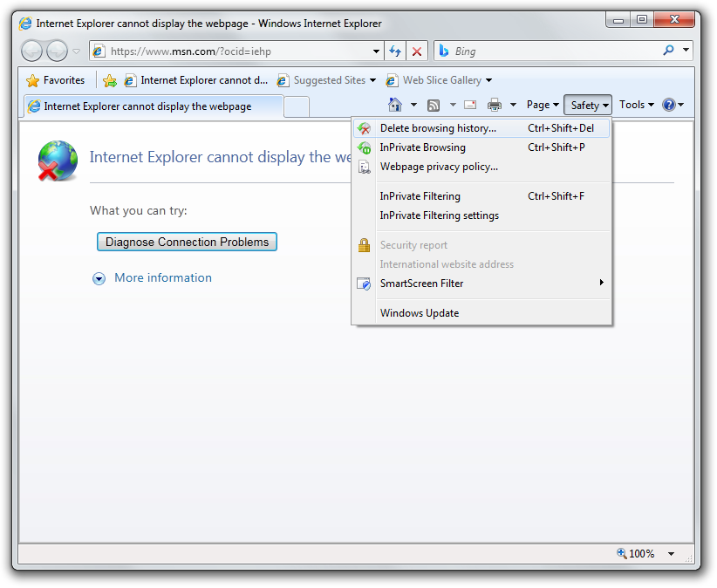Click the Bing search magnifier icon
The height and width of the screenshot is (588, 717).
[x=669, y=51]
